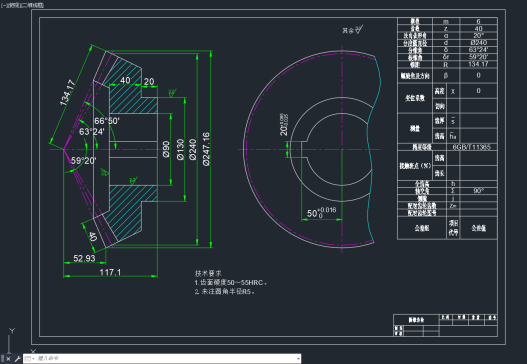Image resolution: width=527 pixels, height=364 pixels.
Task: Expand the recent commands dropdown in command line
Action: [x=29, y=359]
